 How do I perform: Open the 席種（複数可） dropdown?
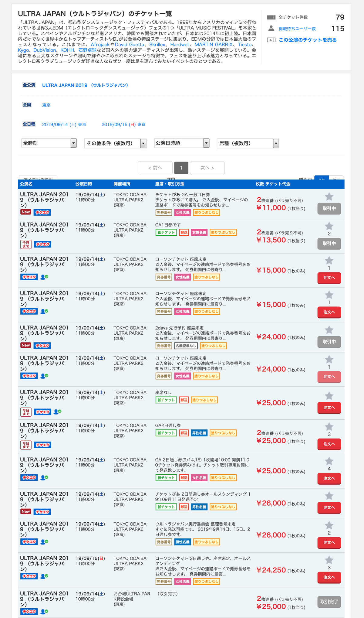point(248,143)
